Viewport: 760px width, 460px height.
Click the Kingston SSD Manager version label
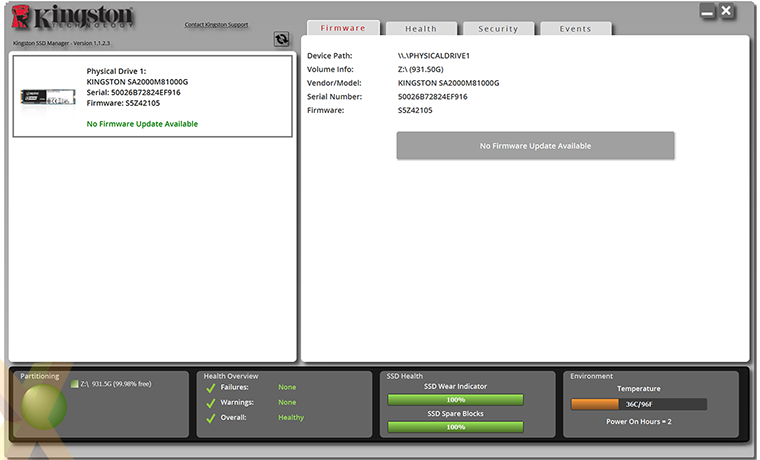coord(61,43)
